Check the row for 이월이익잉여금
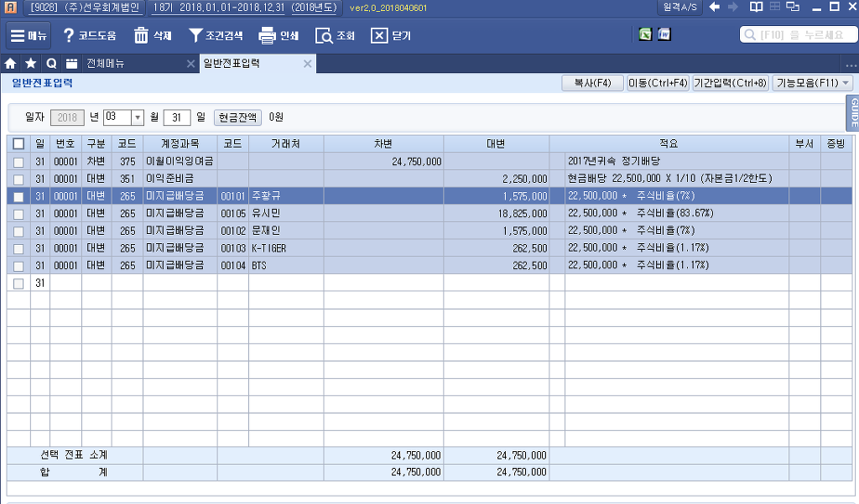Viewport: 859px width, 504px height. tap(18, 161)
